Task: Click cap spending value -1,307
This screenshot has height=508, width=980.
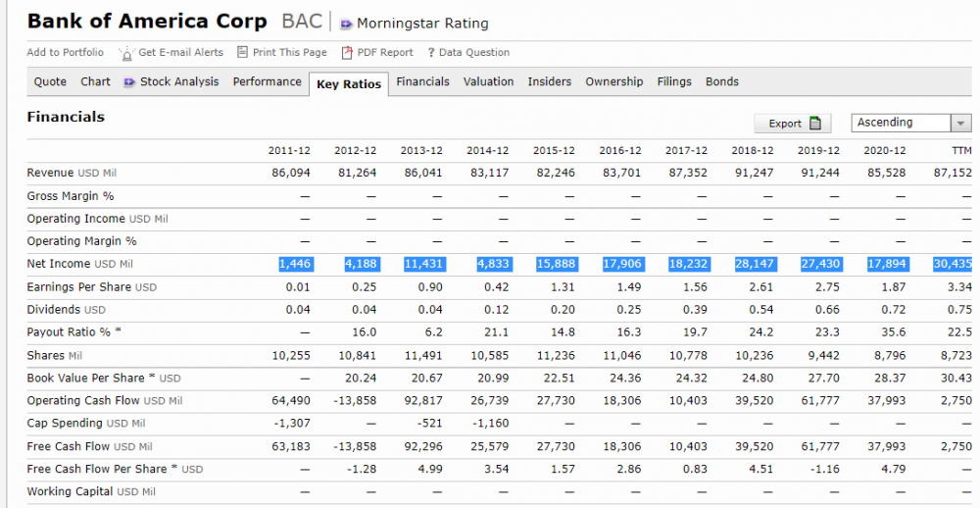Action: pyautogui.click(x=292, y=423)
